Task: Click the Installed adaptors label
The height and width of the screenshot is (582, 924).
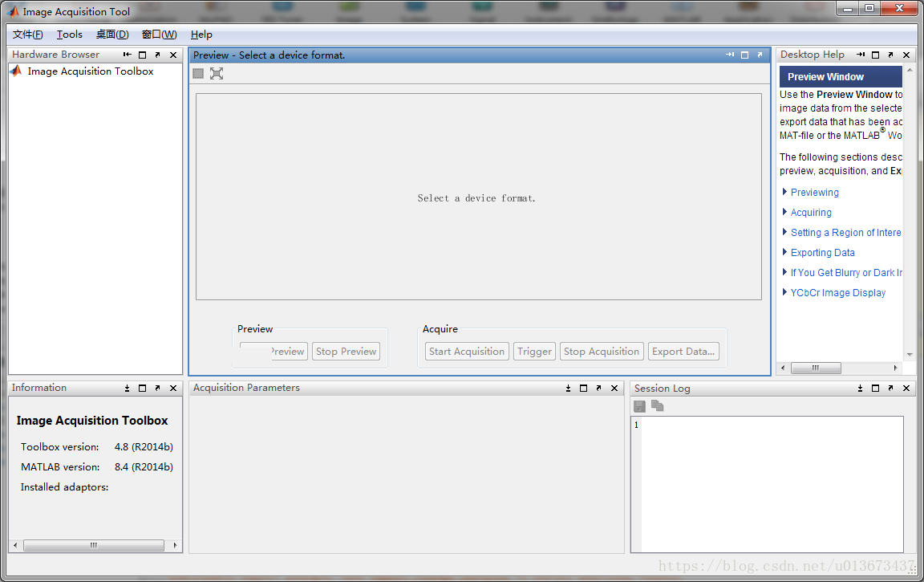Action: point(64,487)
